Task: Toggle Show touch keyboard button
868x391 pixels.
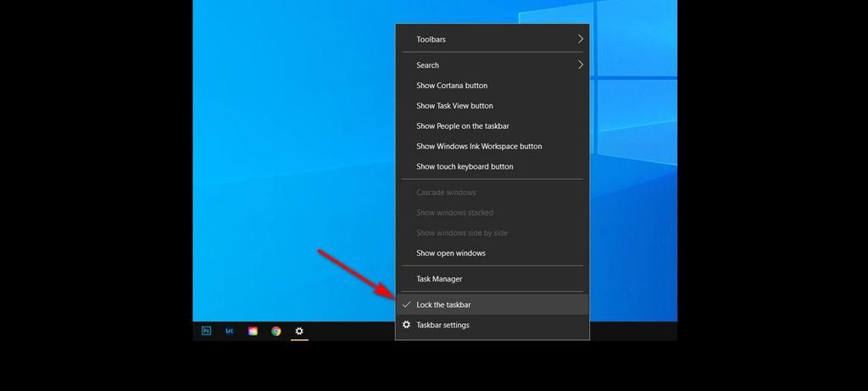Action: tap(492, 166)
